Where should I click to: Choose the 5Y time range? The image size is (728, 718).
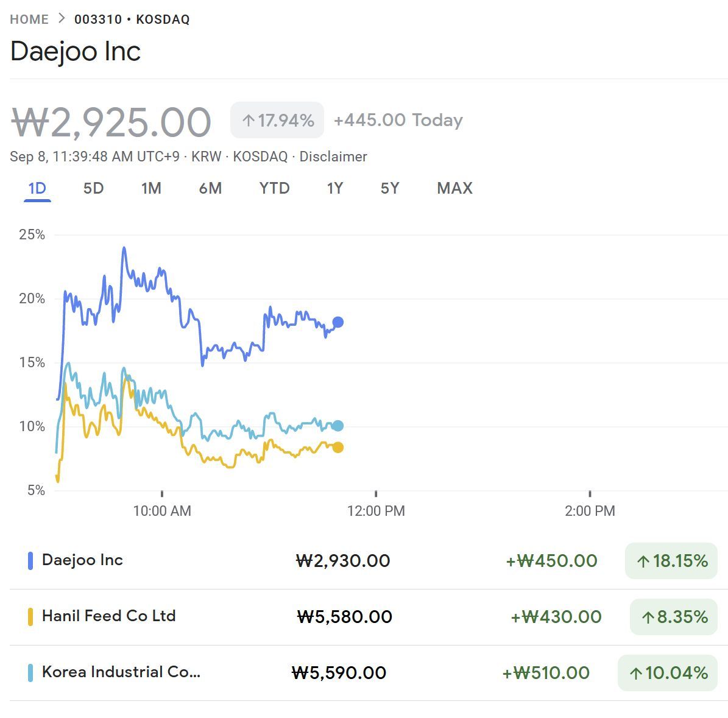pyautogui.click(x=390, y=188)
